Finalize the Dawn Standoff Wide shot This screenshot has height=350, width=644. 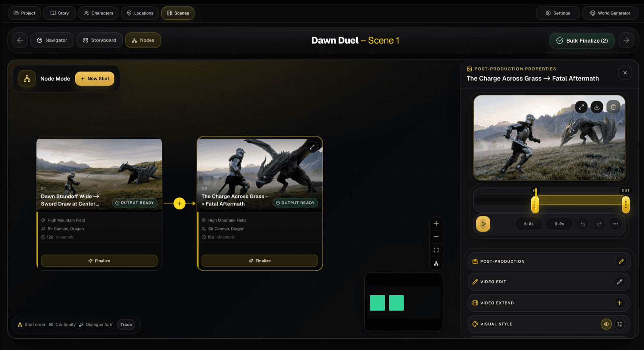pos(99,261)
